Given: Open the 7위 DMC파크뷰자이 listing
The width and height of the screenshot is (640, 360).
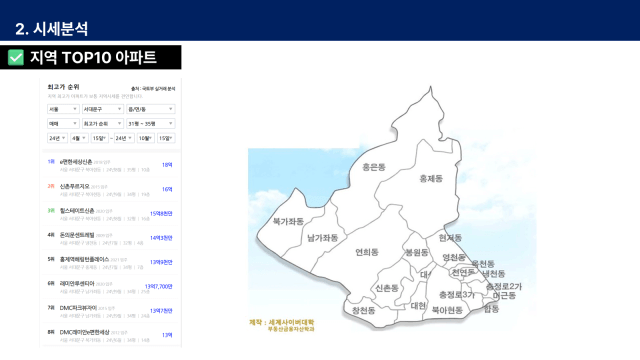Looking at the screenshot, I should tap(110, 311).
